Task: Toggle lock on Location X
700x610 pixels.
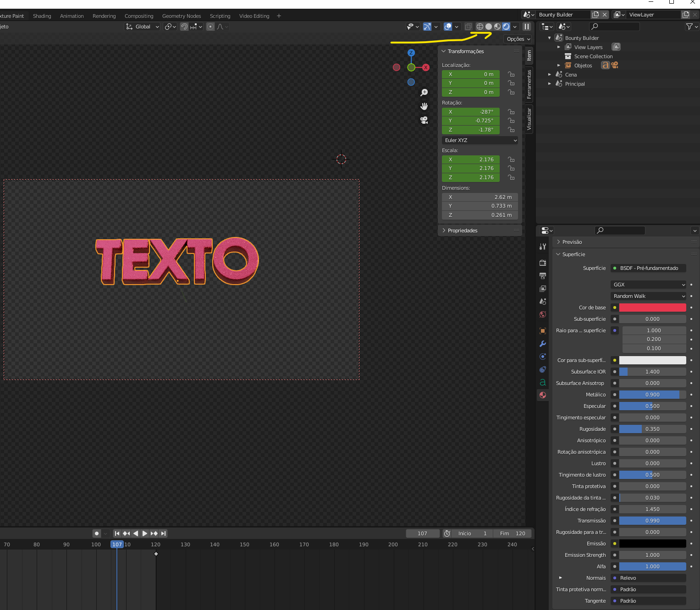Action: pyautogui.click(x=511, y=74)
